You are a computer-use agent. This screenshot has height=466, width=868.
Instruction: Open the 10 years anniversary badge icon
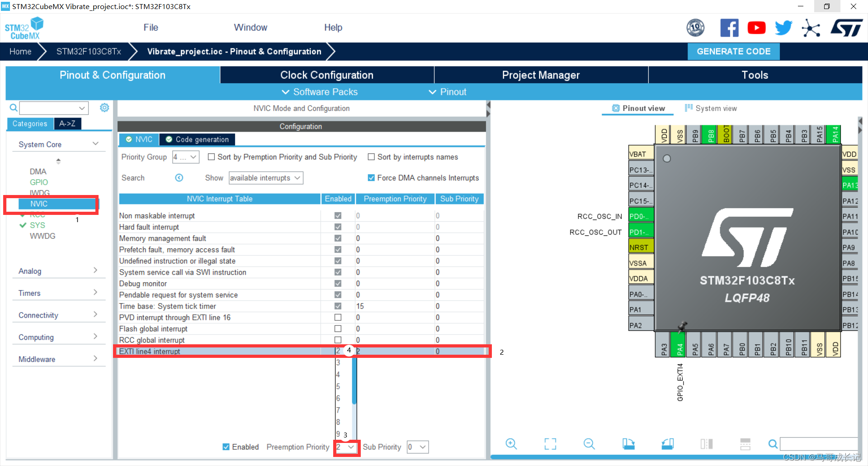pyautogui.click(x=695, y=28)
